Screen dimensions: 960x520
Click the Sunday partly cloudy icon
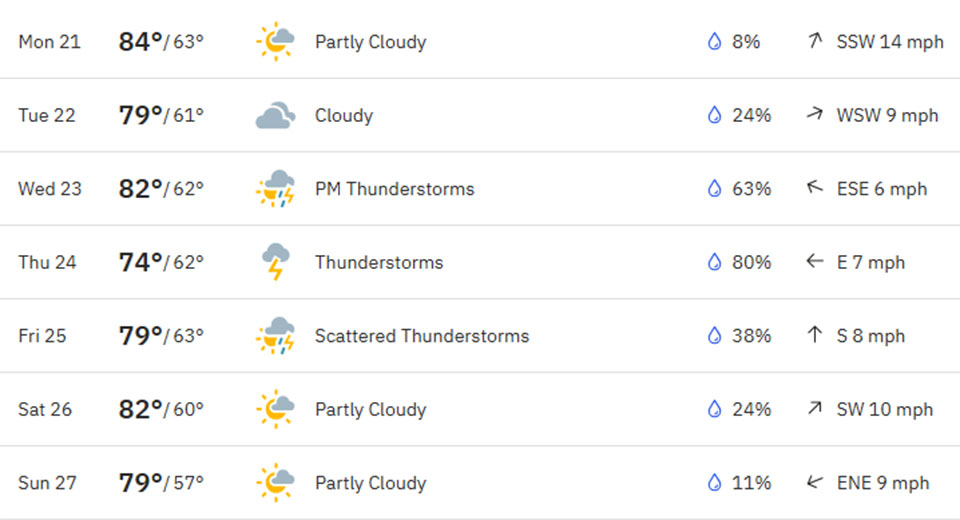[275, 483]
